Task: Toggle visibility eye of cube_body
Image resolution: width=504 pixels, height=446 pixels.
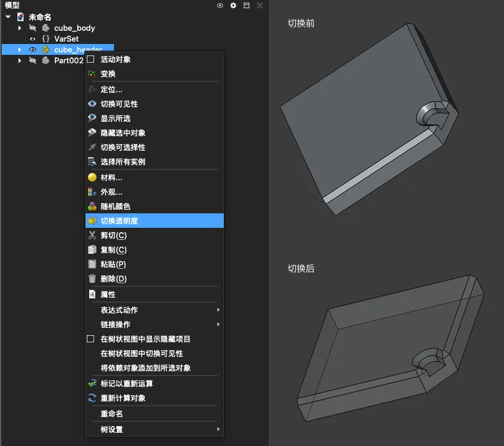Action: (33, 28)
